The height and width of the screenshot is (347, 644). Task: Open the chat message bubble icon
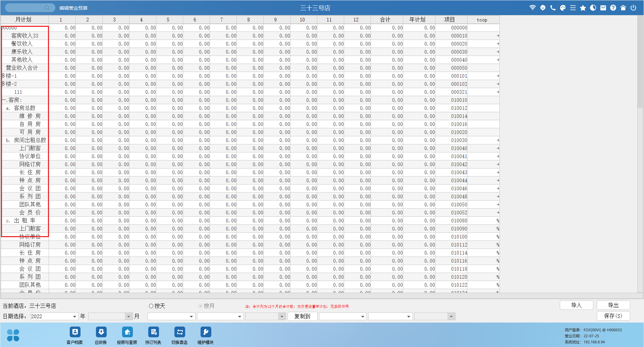coord(543,8)
